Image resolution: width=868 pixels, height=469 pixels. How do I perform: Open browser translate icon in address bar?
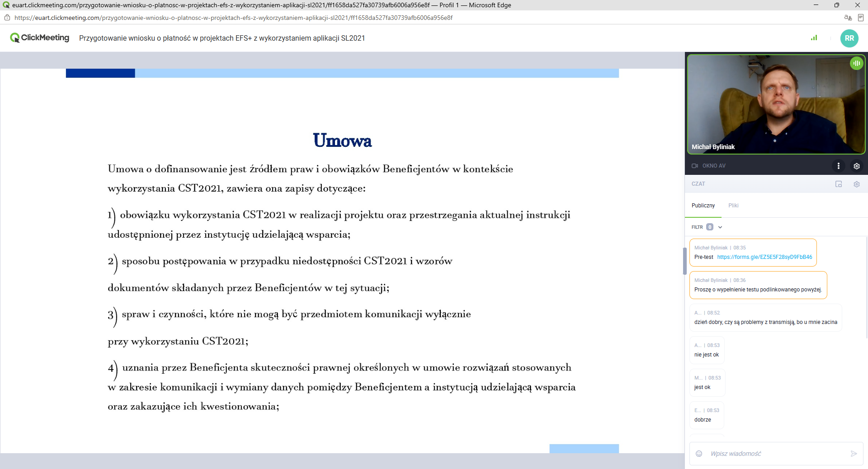848,18
